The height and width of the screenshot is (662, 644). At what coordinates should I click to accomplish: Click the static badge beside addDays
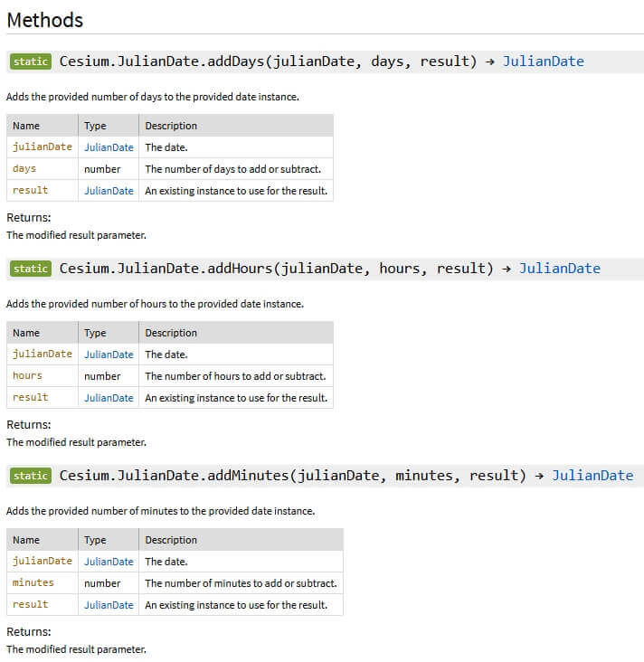pos(31,61)
